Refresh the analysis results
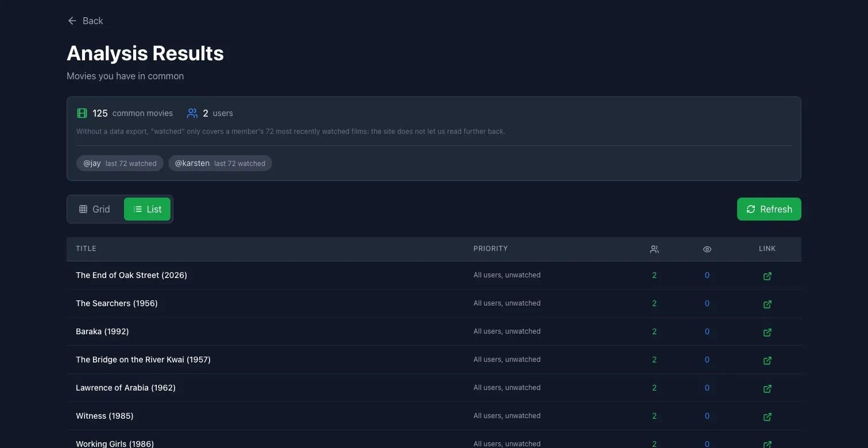This screenshot has height=448, width=868. [769, 209]
